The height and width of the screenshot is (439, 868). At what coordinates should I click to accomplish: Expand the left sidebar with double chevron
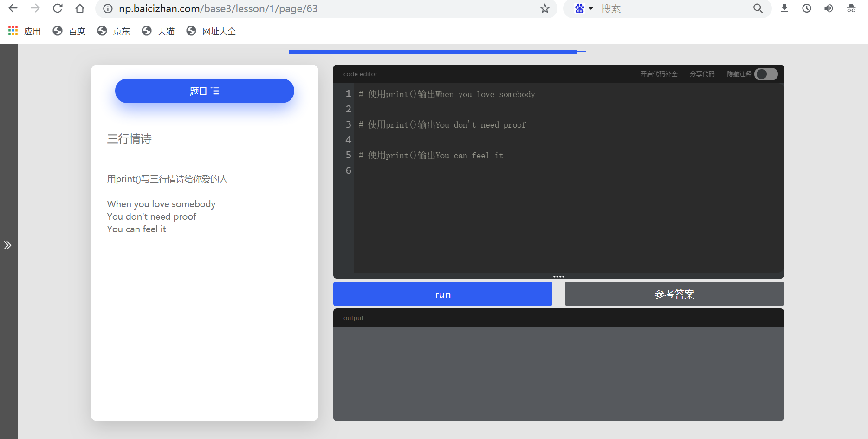pyautogui.click(x=7, y=245)
